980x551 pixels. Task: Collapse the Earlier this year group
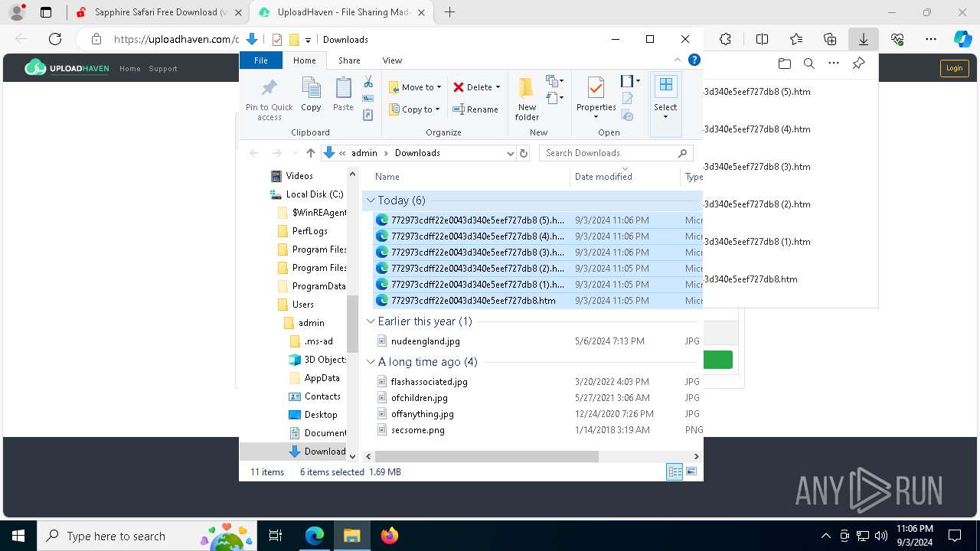point(371,321)
